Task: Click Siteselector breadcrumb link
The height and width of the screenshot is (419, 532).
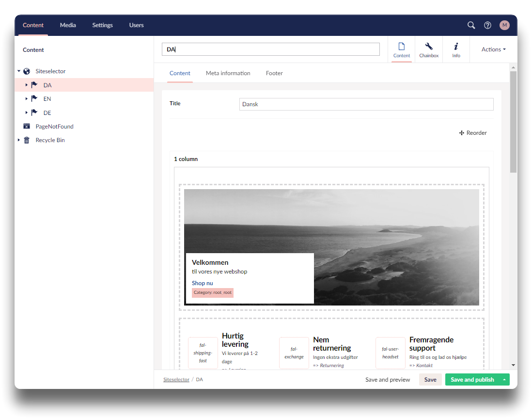Action: (x=176, y=380)
